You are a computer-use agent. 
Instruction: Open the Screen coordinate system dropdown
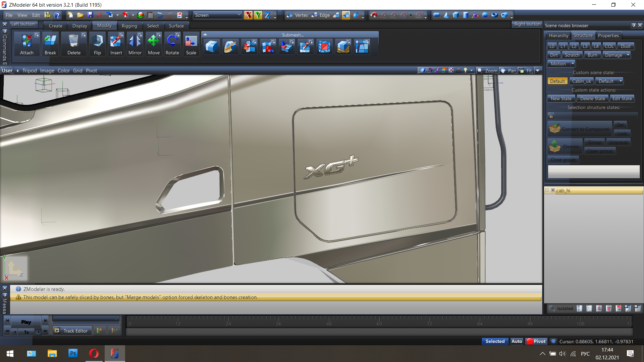click(x=218, y=15)
